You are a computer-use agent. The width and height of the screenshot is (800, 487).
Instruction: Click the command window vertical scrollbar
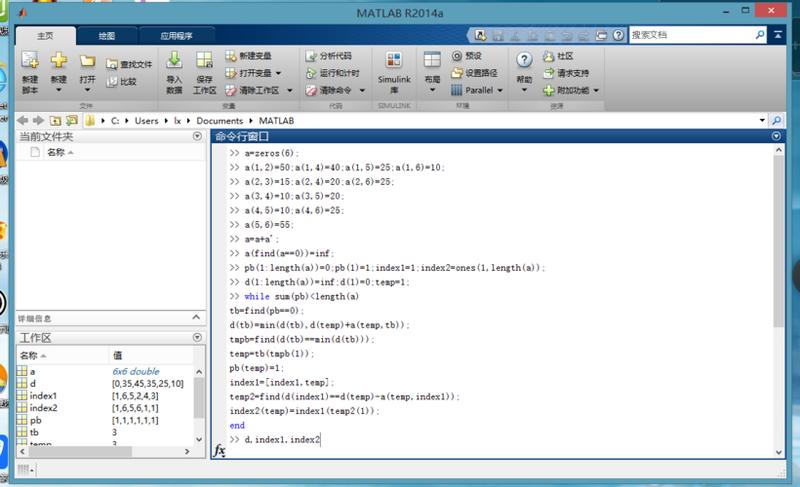(778, 240)
